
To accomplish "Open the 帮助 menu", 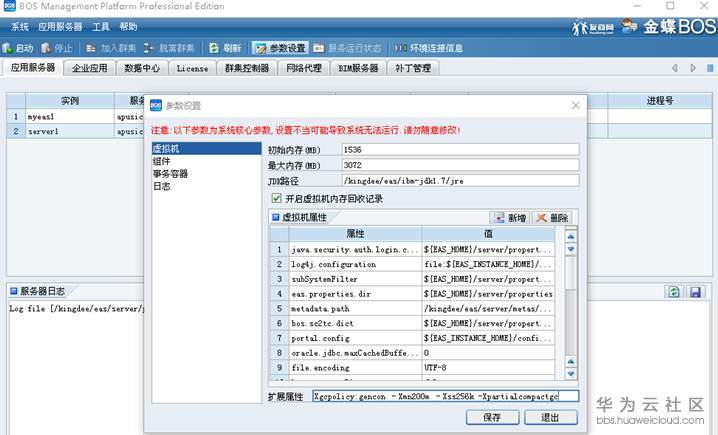I will click(128, 27).
